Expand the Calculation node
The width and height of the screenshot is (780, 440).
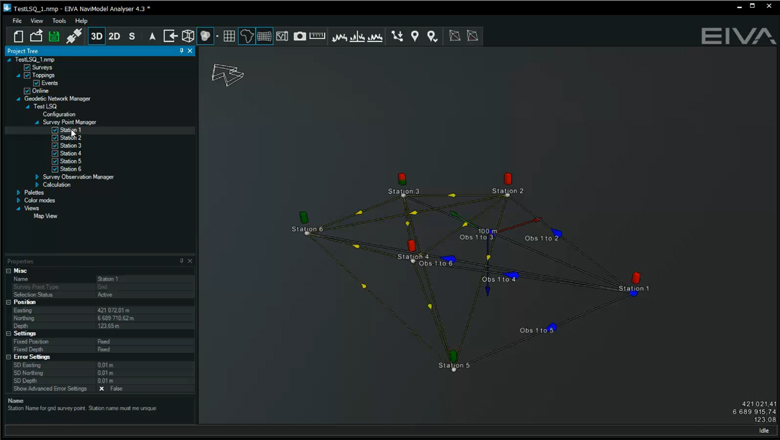click(x=37, y=185)
